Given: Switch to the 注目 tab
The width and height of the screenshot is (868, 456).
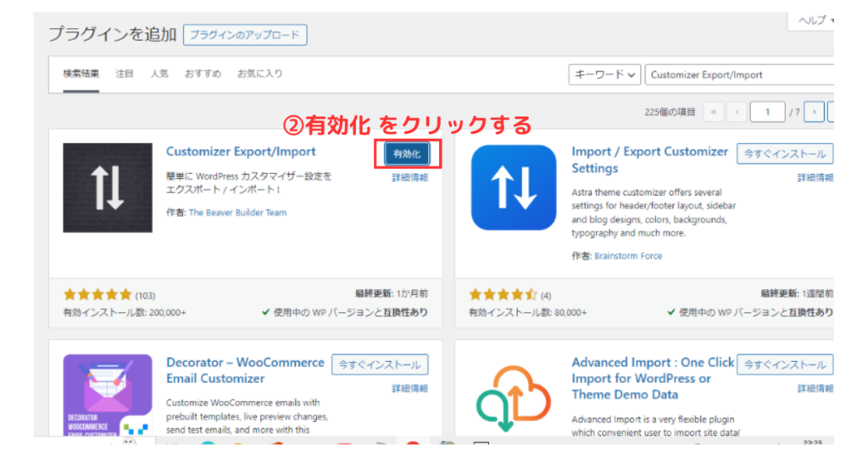Looking at the screenshot, I should 125,74.
